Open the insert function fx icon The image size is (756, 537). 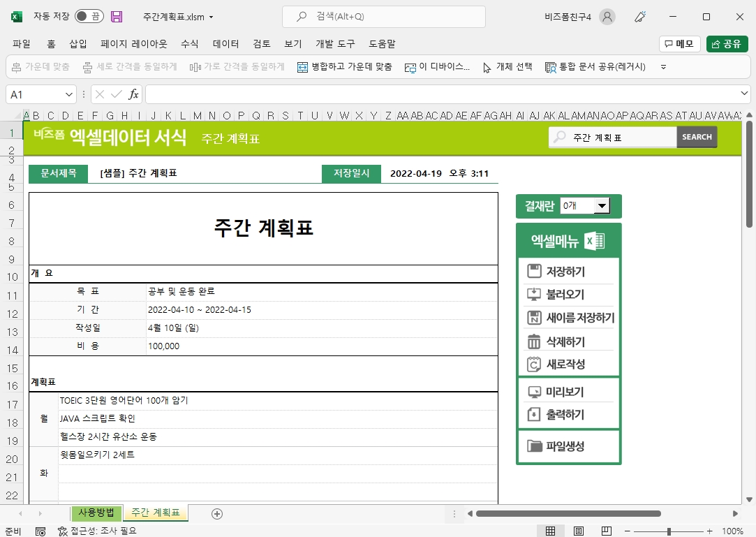tap(133, 94)
